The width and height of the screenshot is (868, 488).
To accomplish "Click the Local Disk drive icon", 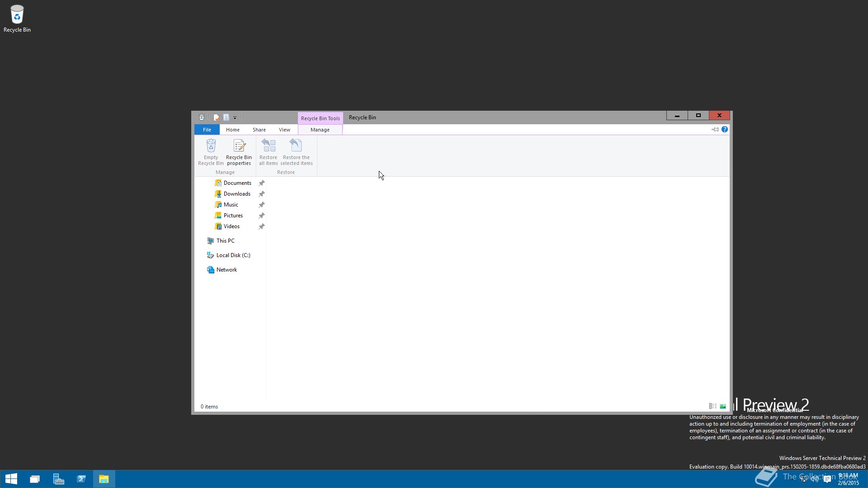I will [211, 255].
